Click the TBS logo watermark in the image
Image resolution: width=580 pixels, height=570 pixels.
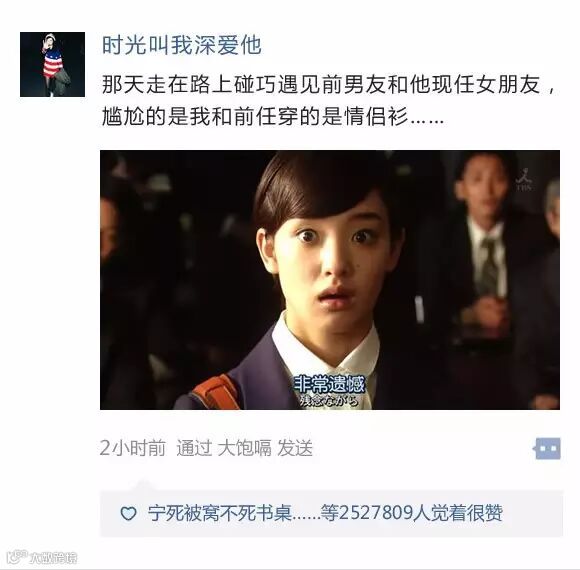524,180
